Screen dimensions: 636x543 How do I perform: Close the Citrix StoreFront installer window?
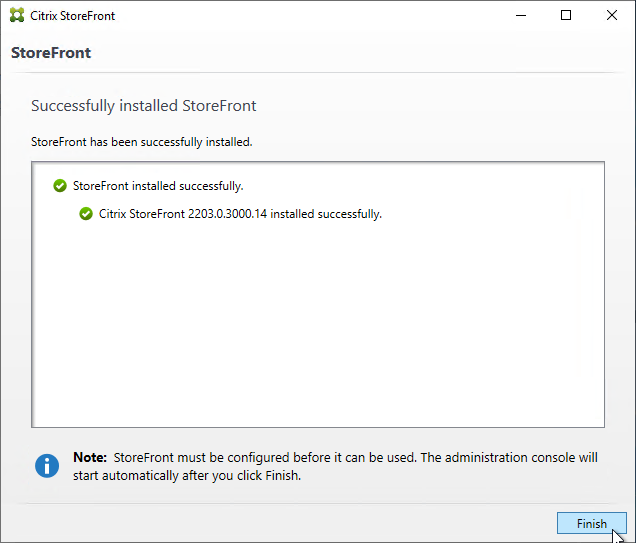(612, 15)
